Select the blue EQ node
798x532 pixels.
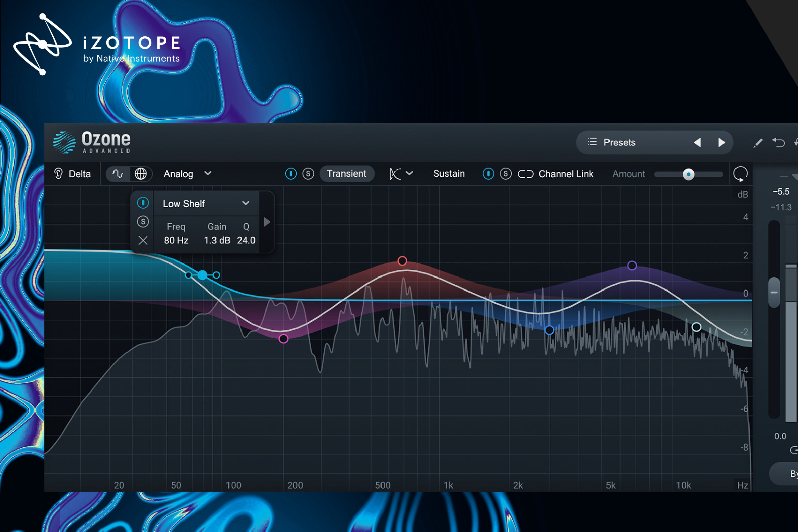click(549, 330)
